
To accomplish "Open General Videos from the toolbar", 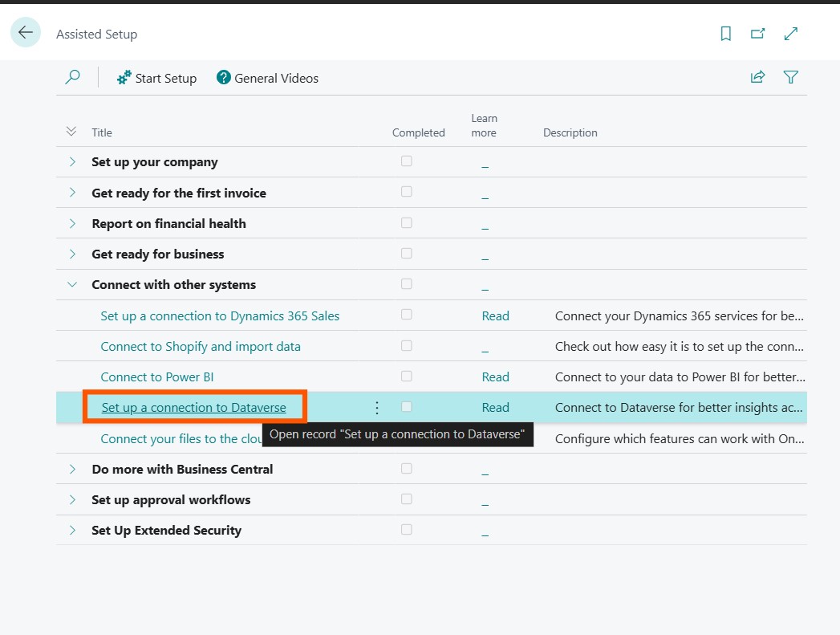I will pyautogui.click(x=267, y=78).
